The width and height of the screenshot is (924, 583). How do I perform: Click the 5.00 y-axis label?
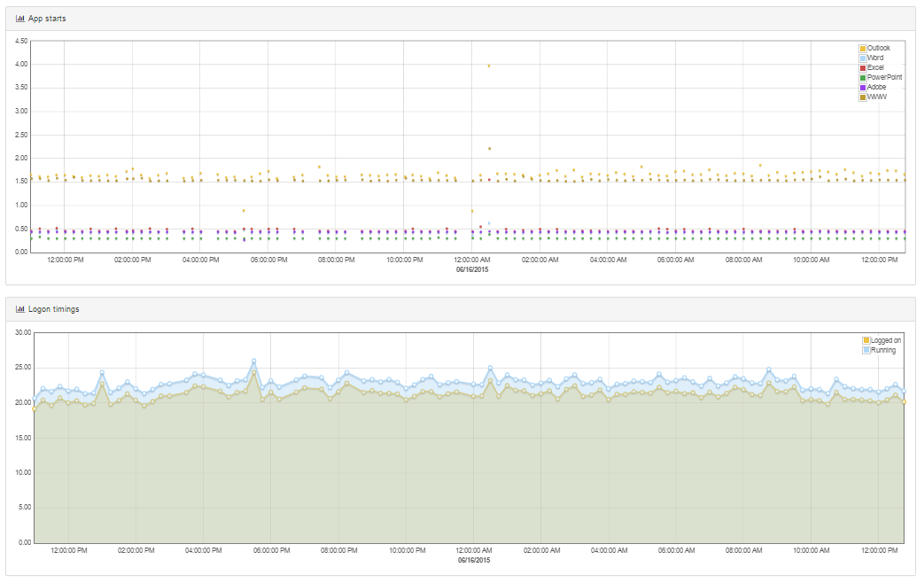tap(25, 508)
